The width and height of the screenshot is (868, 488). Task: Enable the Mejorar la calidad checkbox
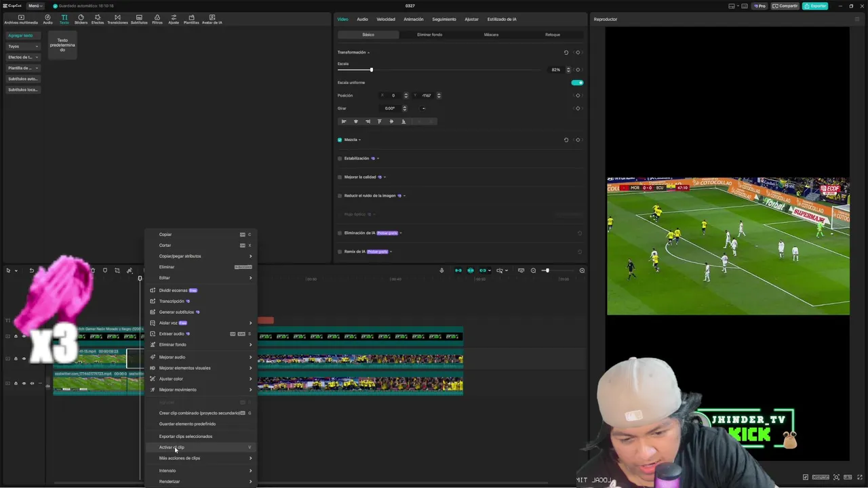pyautogui.click(x=340, y=177)
